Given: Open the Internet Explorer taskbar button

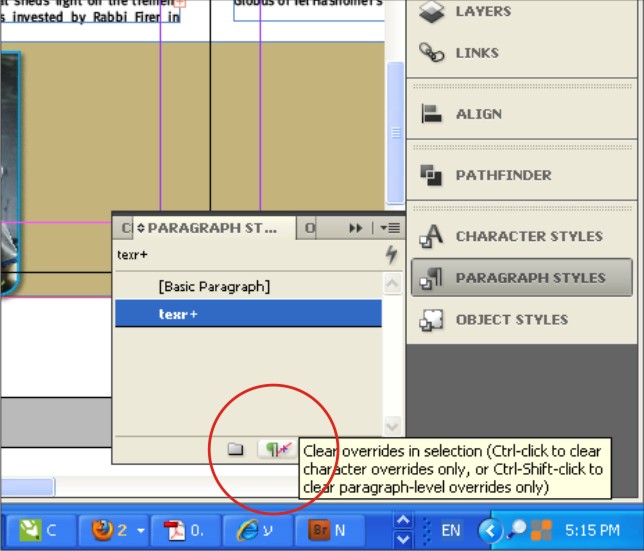Looking at the screenshot, I should click(x=256, y=530).
